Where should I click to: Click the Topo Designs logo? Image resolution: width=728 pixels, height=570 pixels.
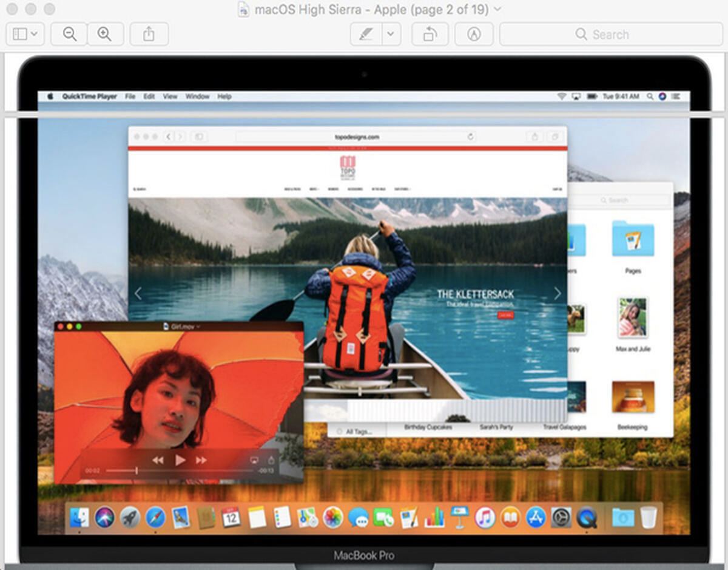point(348,167)
